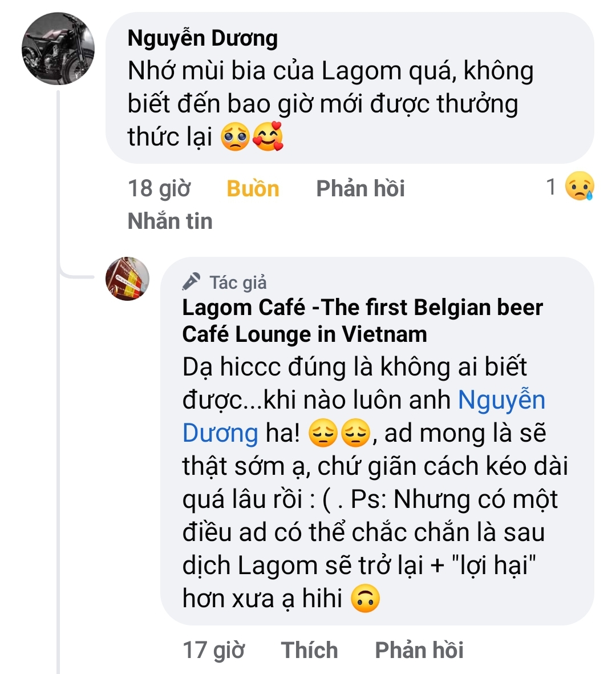This screenshot has width=616, height=674.
Task: Click "Phản hồi" under the Lagom Café reply
Action: coord(419,650)
